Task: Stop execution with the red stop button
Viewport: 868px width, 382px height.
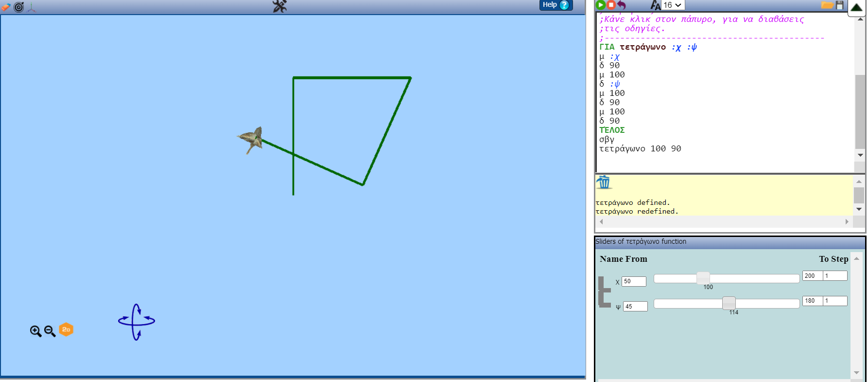Action: pyautogui.click(x=611, y=5)
